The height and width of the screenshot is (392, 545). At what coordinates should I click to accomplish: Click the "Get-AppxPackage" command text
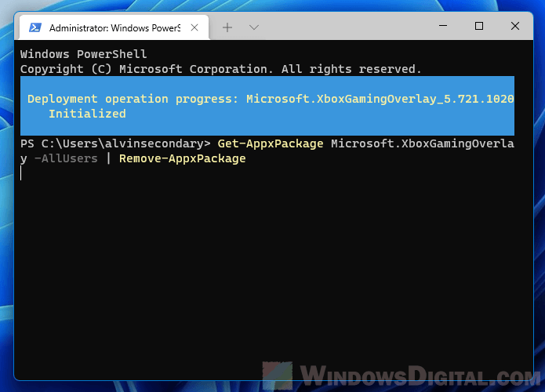click(271, 144)
